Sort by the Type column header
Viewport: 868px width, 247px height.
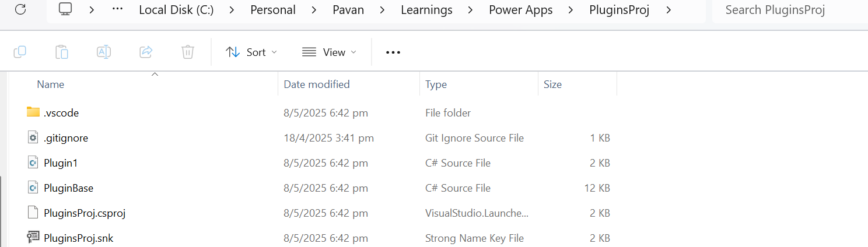[436, 84]
